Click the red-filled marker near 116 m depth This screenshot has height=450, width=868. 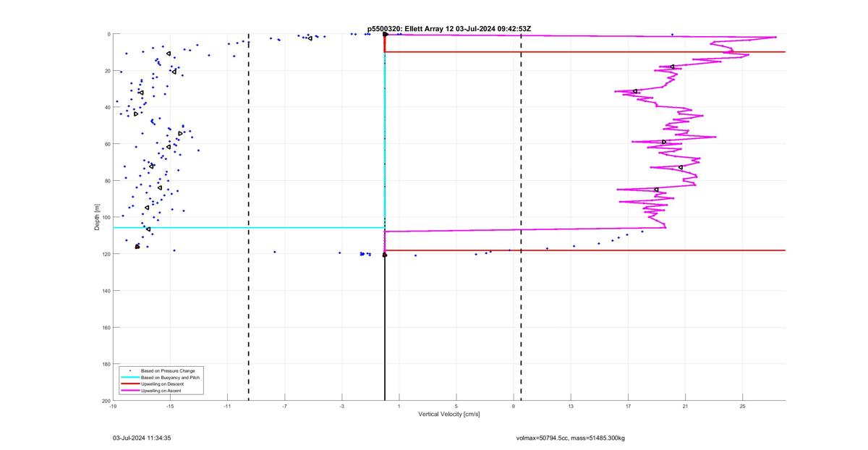click(x=137, y=247)
